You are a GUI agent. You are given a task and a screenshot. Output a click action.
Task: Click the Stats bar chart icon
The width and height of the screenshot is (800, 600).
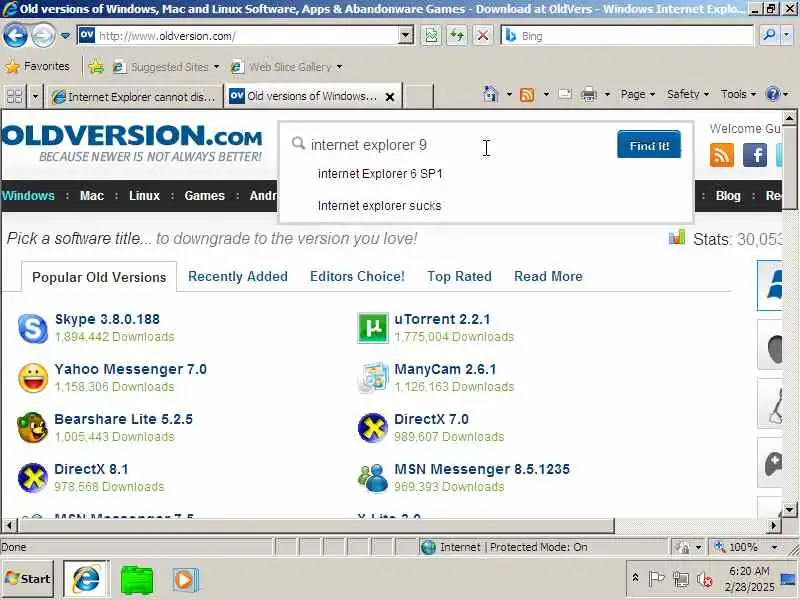tap(677, 237)
